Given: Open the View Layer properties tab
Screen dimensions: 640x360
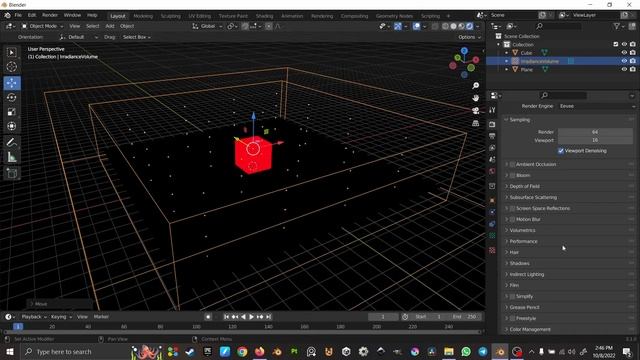Looking at the screenshot, I should pos(492,148).
